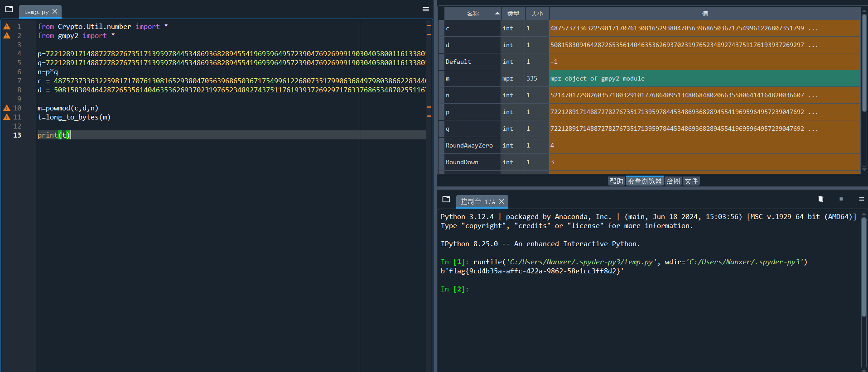Click the variable explorer vertical scrollbar
Viewport: 868px width, 372px height.
(x=864, y=63)
